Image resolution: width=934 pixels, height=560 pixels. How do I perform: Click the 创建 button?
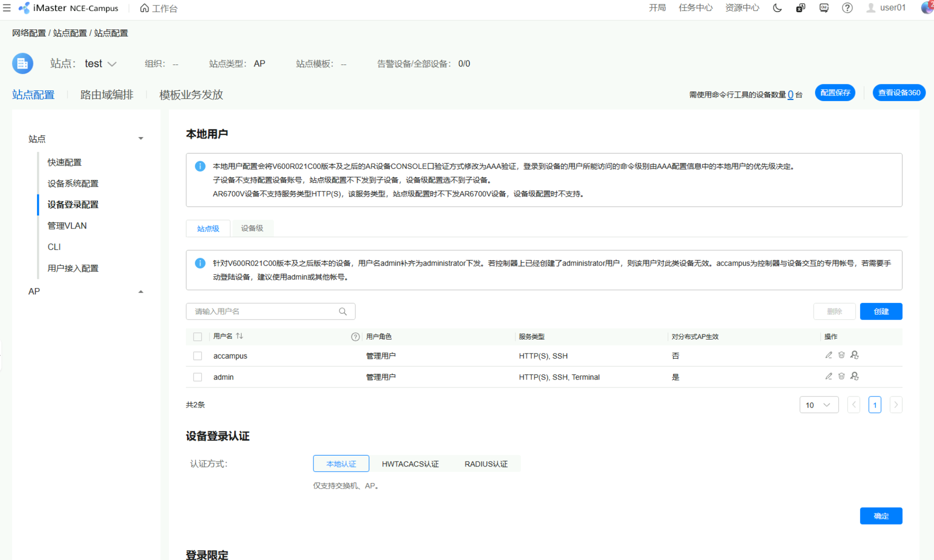coord(880,311)
